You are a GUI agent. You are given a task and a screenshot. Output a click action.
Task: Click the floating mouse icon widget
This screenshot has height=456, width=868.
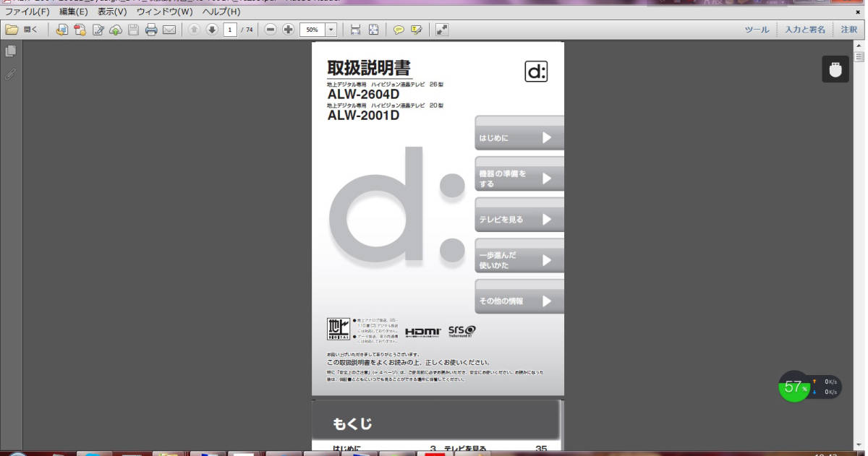tap(835, 69)
